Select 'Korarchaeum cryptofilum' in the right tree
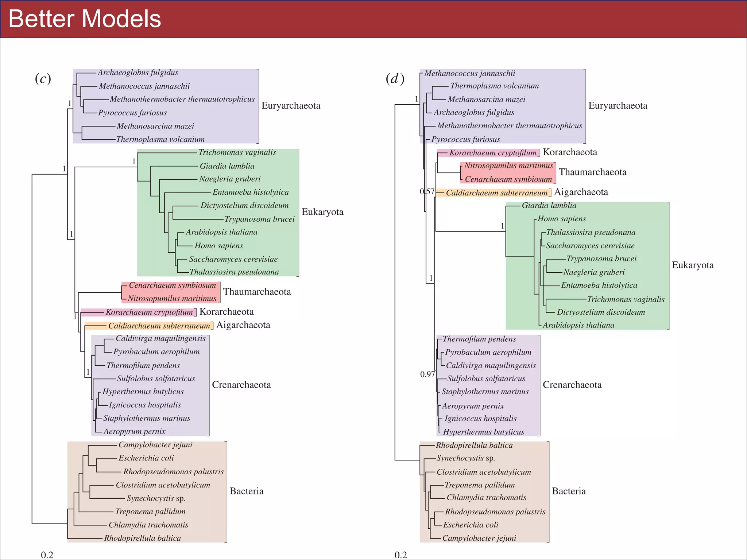Viewport: 747px width, 560px height. click(492, 153)
